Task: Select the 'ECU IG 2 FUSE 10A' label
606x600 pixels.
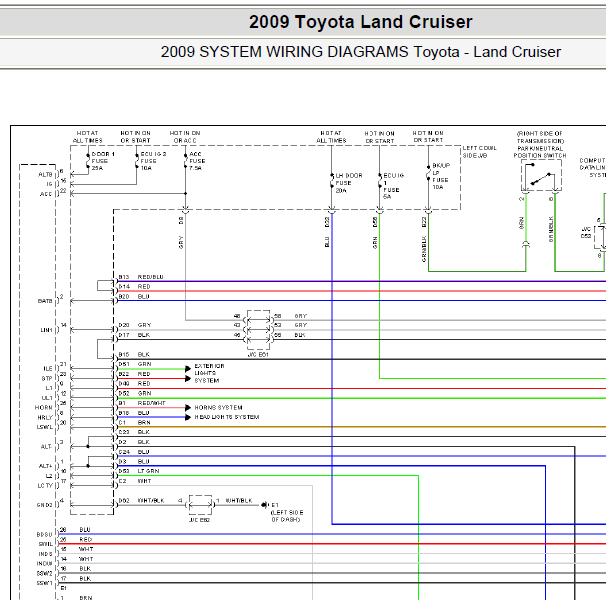Action: click(153, 161)
